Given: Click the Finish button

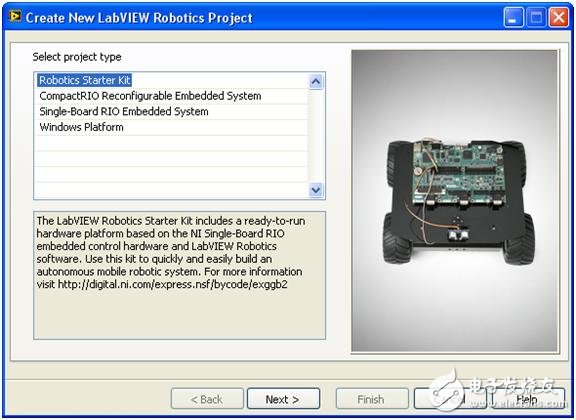Looking at the screenshot, I should 371,399.
